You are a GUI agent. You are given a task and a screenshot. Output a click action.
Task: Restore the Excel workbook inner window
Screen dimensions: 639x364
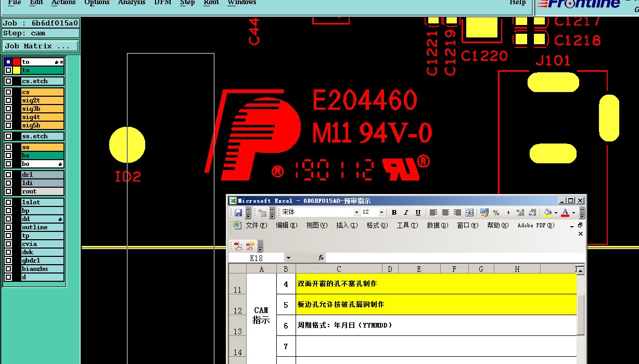[x=581, y=225]
